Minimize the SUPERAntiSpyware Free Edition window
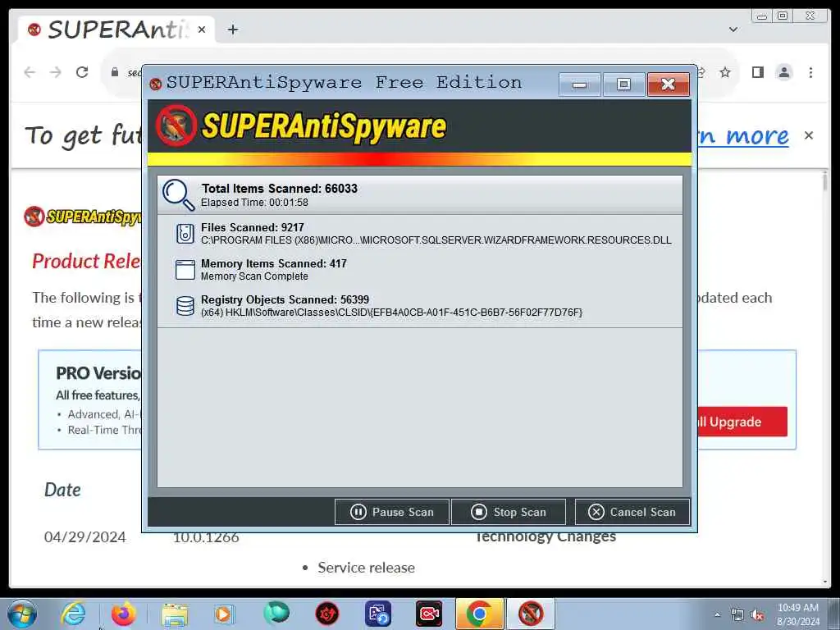This screenshot has height=630, width=840. tap(579, 84)
